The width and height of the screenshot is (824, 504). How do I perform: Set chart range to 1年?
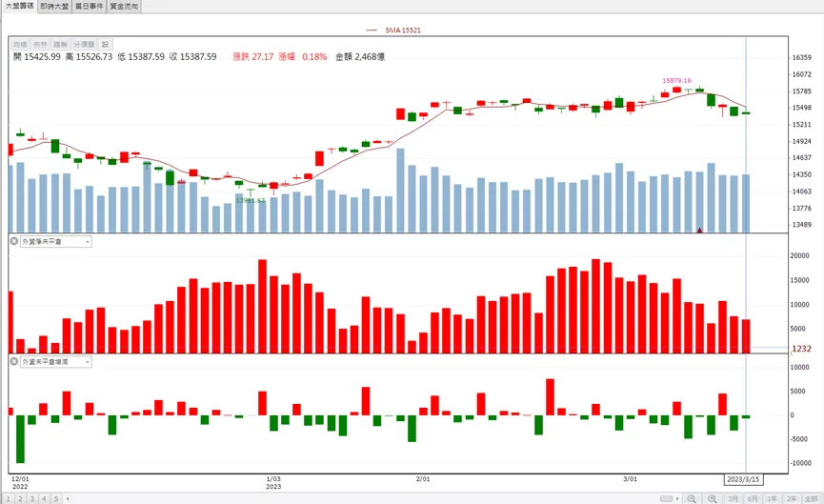[772, 498]
